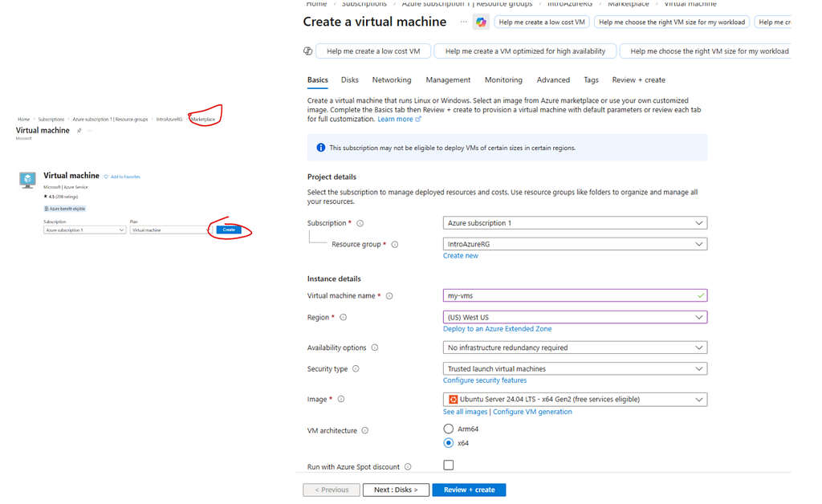Open the Plan dropdown in the marketplace pane
This screenshot has width=822, height=504.
coord(170,230)
